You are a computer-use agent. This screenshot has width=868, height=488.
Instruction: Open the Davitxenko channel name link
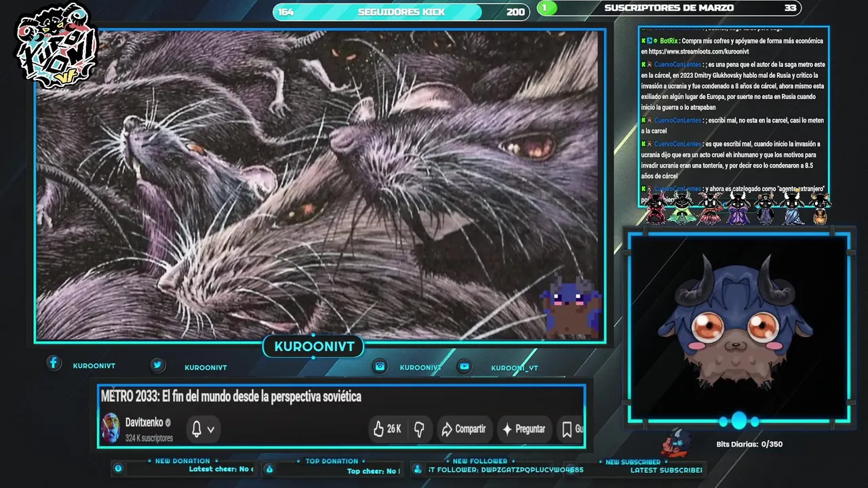pos(144,422)
